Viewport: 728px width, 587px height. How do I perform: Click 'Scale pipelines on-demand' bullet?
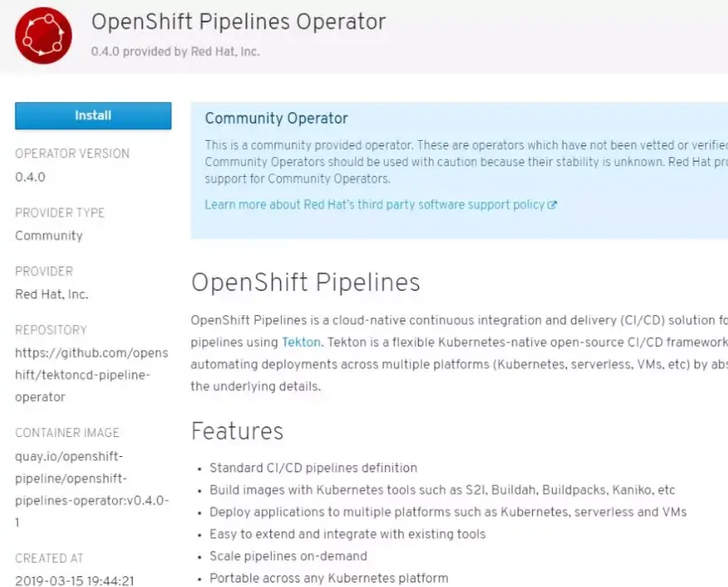288,556
